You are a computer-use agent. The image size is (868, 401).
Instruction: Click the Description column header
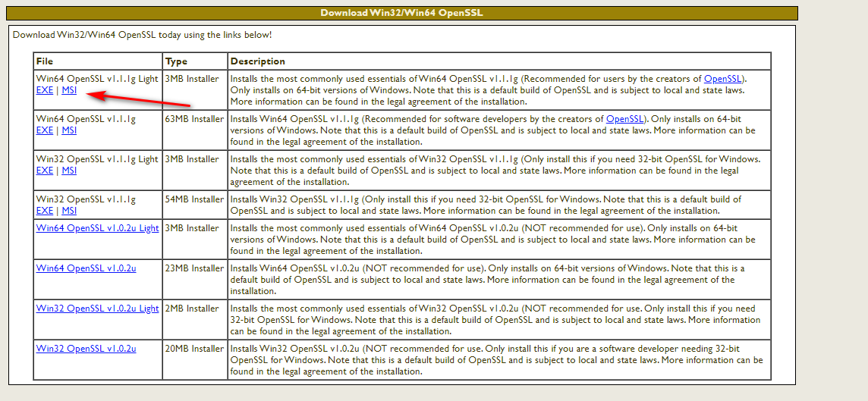(499, 61)
